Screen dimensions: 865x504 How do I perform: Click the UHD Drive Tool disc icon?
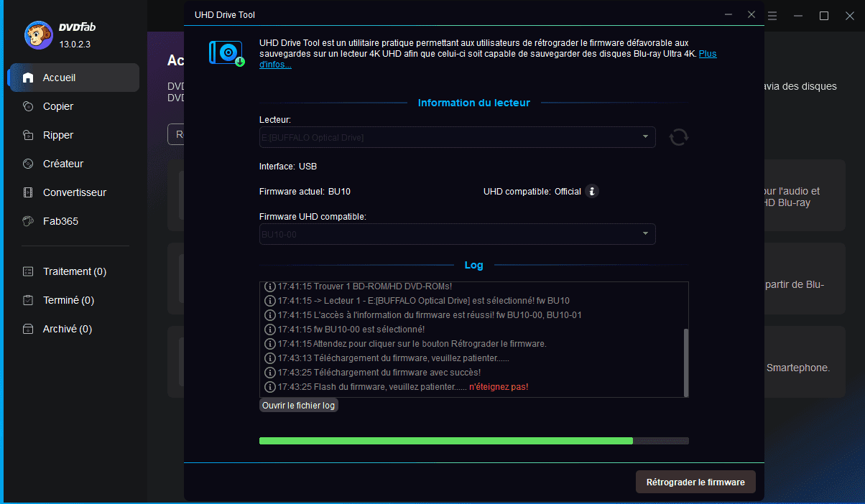(227, 53)
